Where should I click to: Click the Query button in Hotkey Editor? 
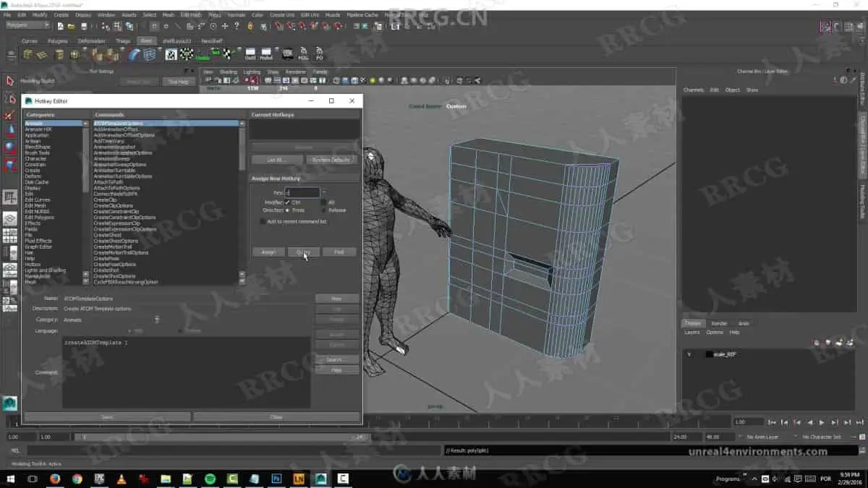[x=303, y=252]
